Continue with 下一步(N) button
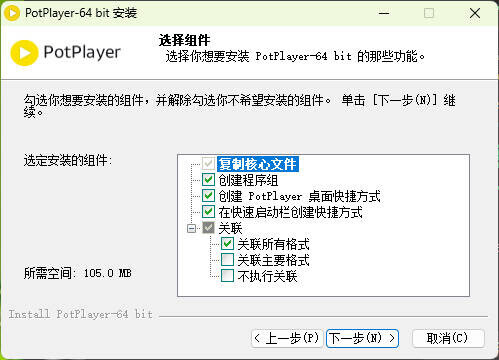499x360 pixels. (x=362, y=338)
